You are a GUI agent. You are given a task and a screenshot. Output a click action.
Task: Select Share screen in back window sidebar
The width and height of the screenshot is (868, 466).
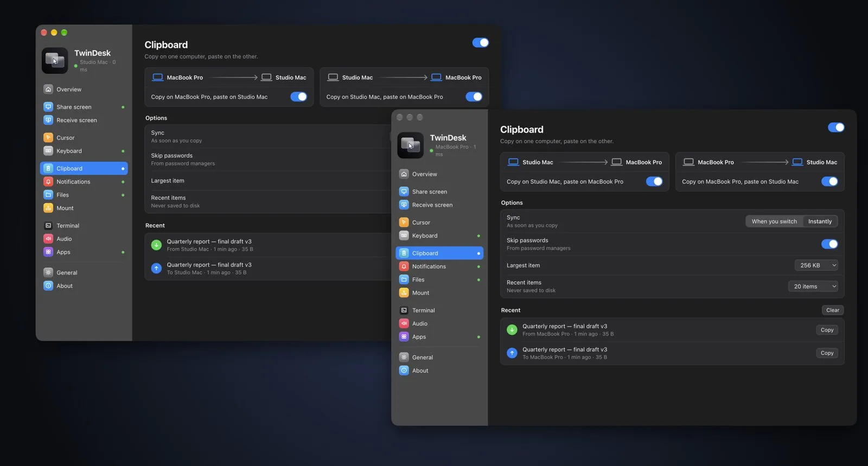[84, 107]
